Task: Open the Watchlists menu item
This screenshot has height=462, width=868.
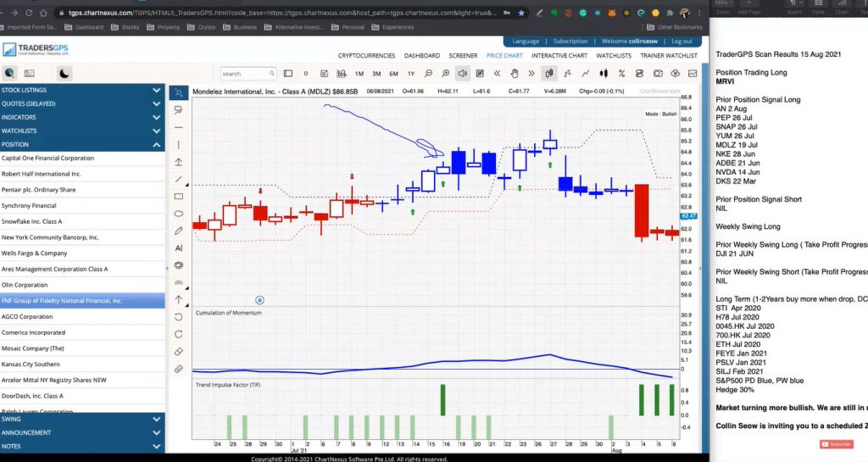Action: coord(614,55)
